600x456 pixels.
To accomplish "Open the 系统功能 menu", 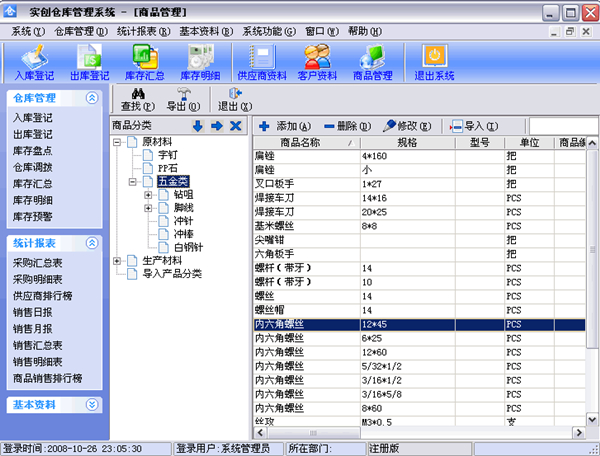I will pos(268,31).
